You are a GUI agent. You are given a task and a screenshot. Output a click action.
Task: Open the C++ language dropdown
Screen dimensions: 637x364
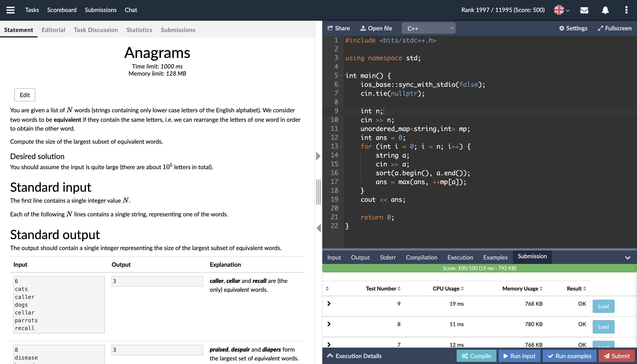pos(428,28)
